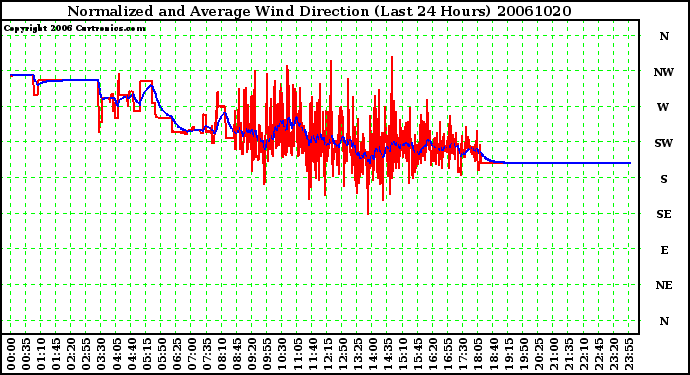690x375 pixels.
Task: Click the 16:20 time axis label
Action: pyautogui.click(x=433, y=354)
